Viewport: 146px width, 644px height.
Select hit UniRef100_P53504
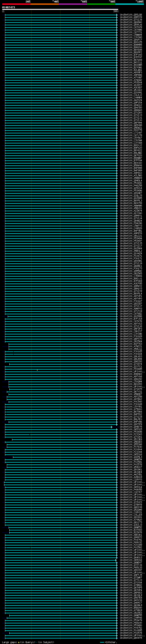[131, 82]
